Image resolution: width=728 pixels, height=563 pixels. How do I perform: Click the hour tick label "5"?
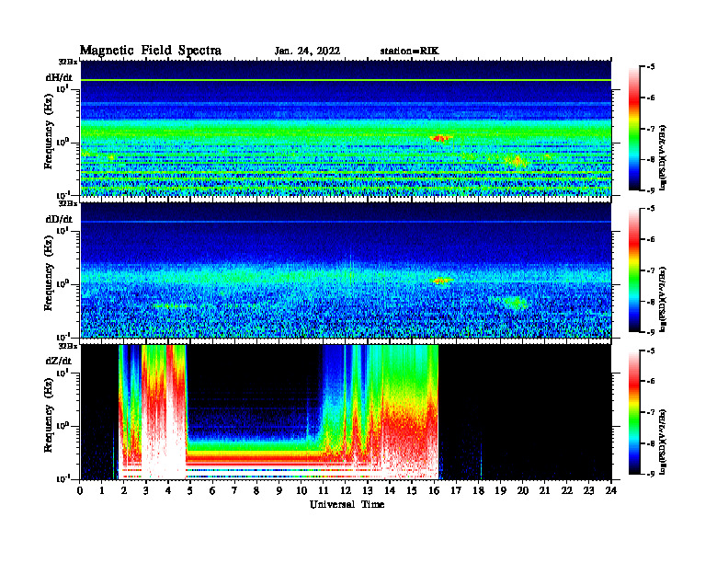pos(190,490)
